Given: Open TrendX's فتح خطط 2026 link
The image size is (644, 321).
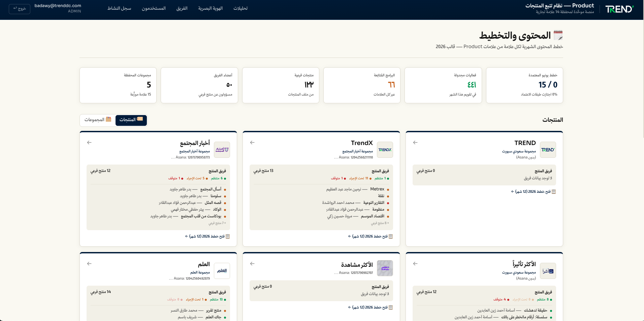Looking at the screenshot, I should [x=371, y=236].
